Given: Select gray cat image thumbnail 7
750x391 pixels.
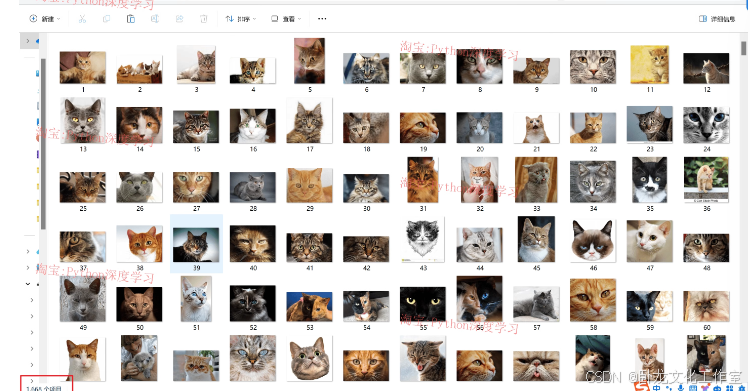Looking at the screenshot, I should (x=423, y=68).
